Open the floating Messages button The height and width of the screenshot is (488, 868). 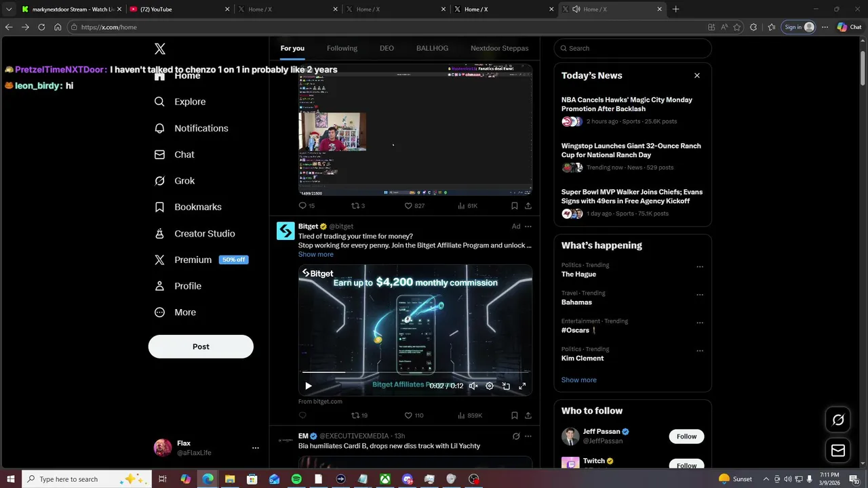pos(838,450)
